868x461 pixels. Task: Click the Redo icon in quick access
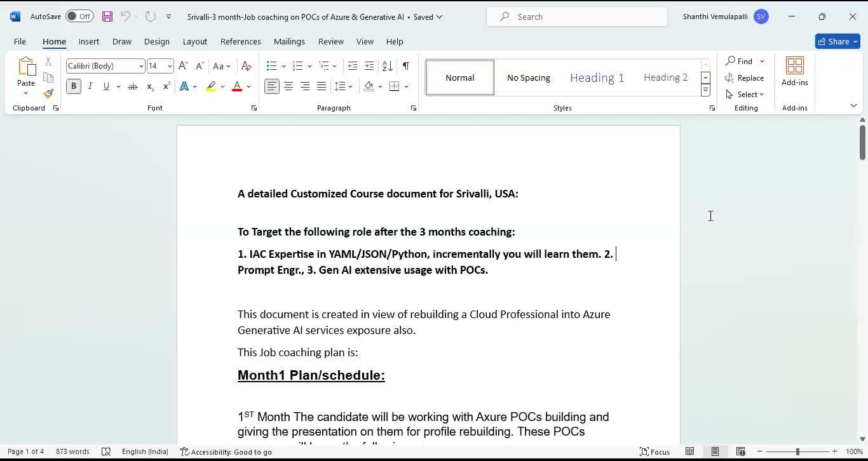(150, 17)
